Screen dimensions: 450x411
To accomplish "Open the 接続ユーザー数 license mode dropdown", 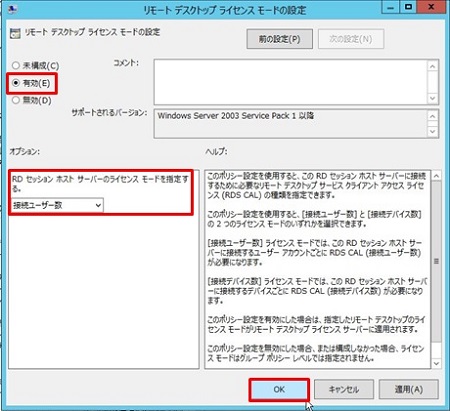I will click(57, 205).
